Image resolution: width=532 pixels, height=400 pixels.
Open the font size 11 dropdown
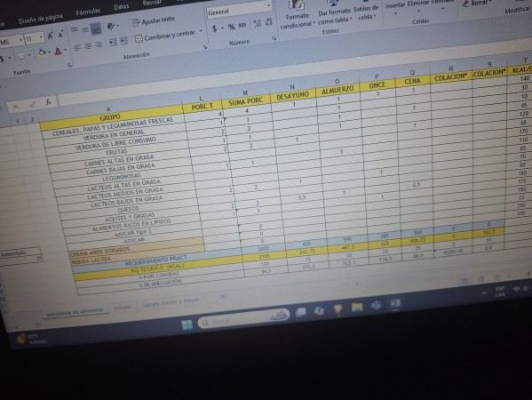click(x=42, y=37)
